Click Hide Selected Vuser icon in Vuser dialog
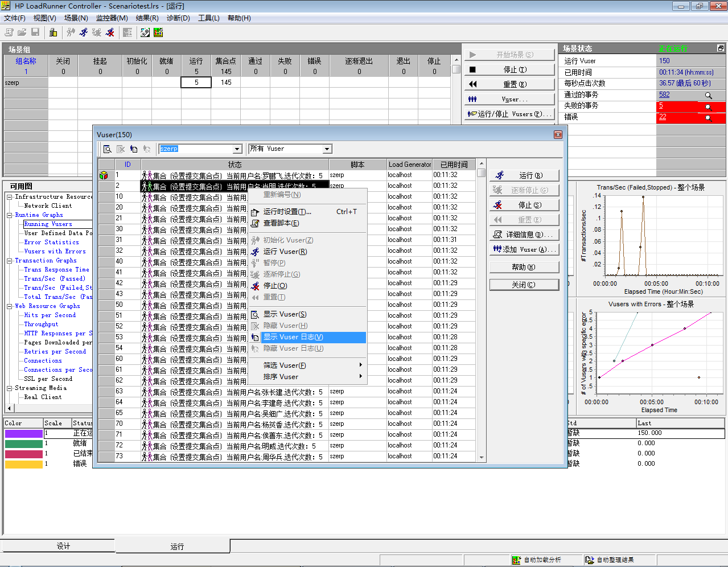The width and height of the screenshot is (728, 567). (120, 149)
